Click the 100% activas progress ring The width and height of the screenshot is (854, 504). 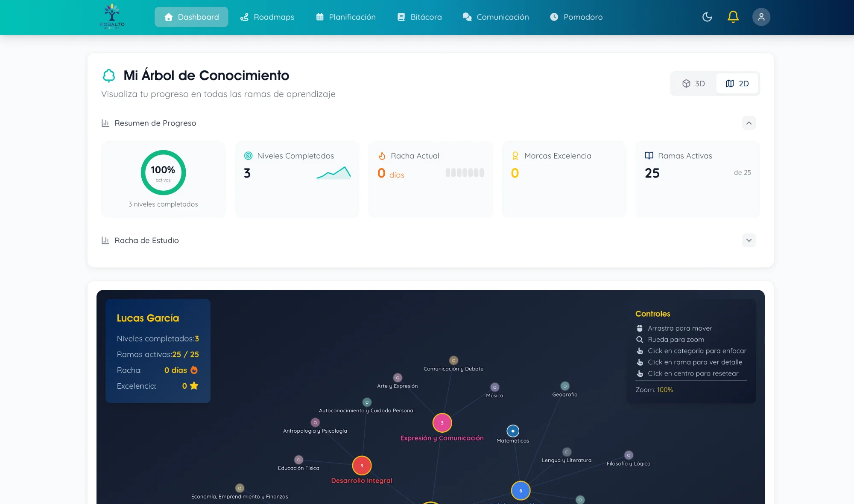tap(163, 173)
